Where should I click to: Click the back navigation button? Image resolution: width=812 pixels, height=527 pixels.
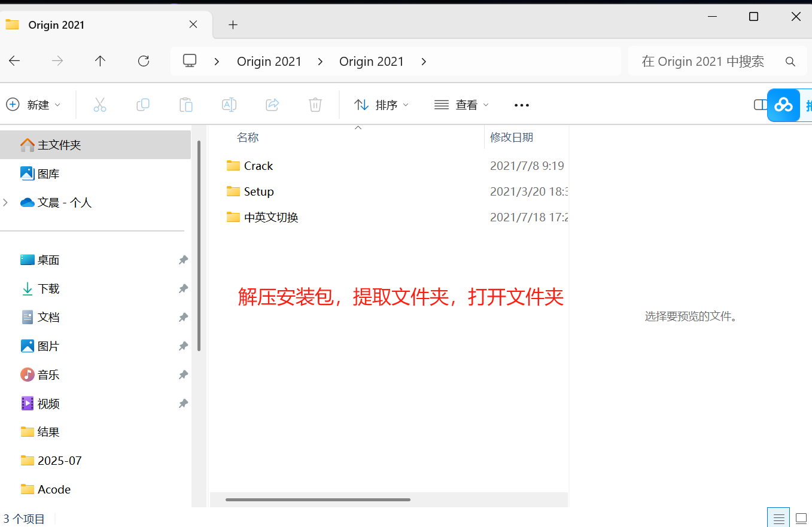14,61
